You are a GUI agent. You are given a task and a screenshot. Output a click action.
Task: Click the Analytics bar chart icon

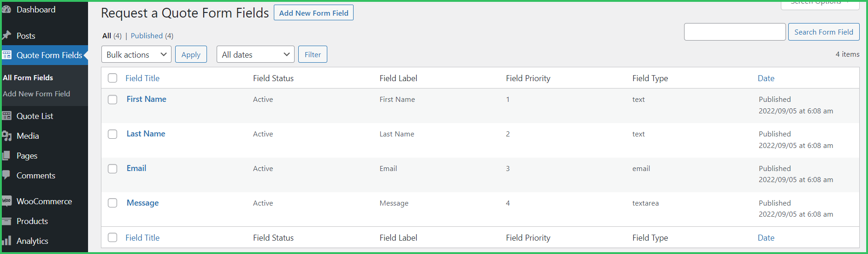click(x=6, y=241)
